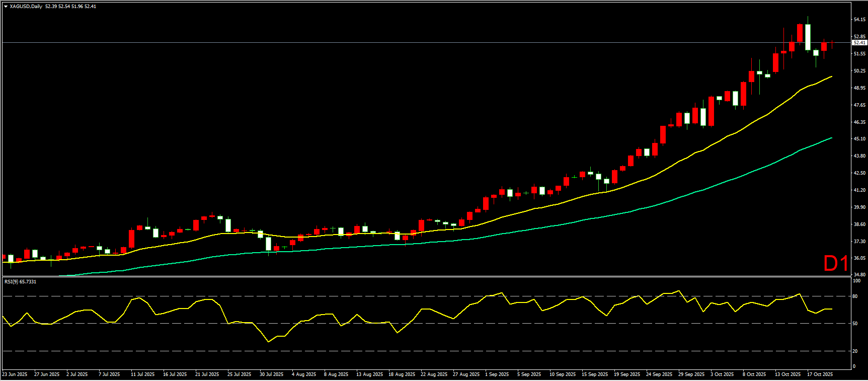
Task: Click the OHLC values in chart header
Action: click(70, 7)
